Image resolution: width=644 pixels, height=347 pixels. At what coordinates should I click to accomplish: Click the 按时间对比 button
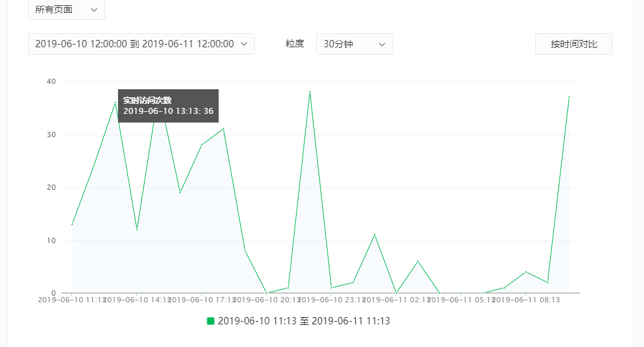point(574,44)
